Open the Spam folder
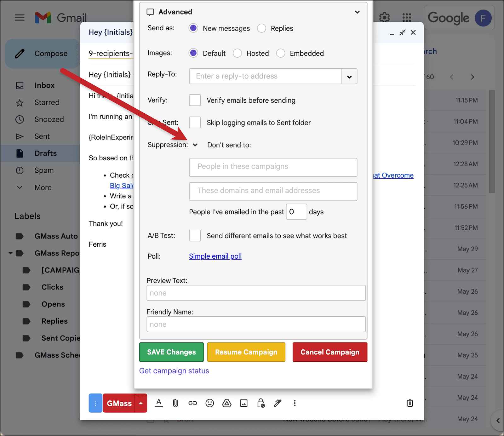This screenshot has width=504, height=436. point(44,170)
